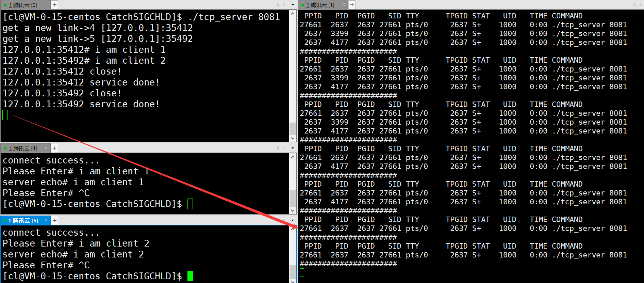The image size is (644, 283).
Task: Click previous-tab arrow in 腾讯云 [4] pane
Action: point(278,148)
